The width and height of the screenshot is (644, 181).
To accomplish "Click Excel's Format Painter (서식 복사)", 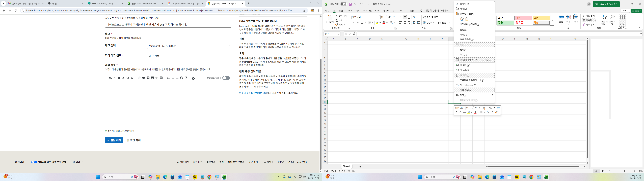I will click(x=341, y=25).
